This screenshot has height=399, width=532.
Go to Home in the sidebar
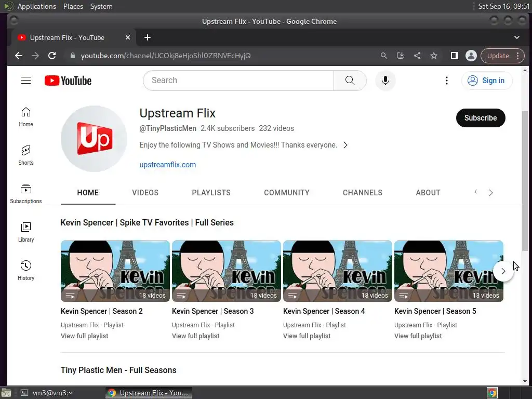click(x=26, y=117)
